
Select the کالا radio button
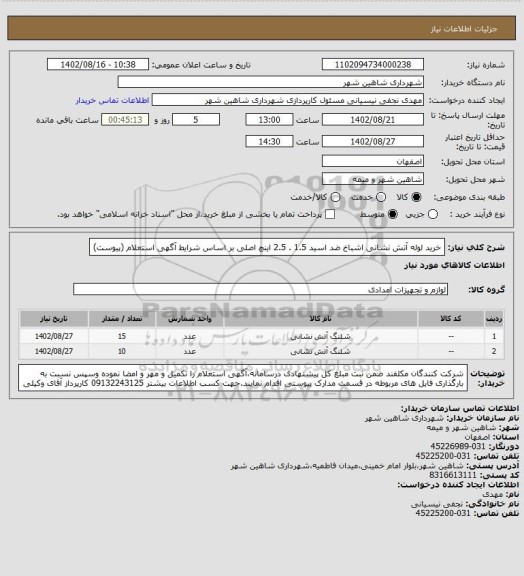(x=416, y=197)
